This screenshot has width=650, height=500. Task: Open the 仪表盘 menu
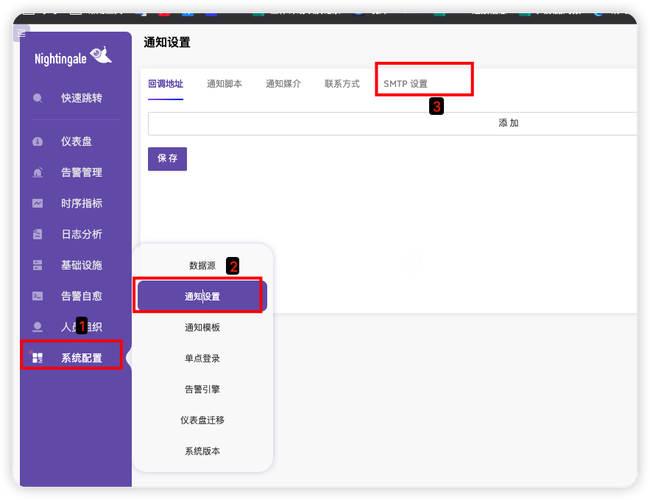76,142
